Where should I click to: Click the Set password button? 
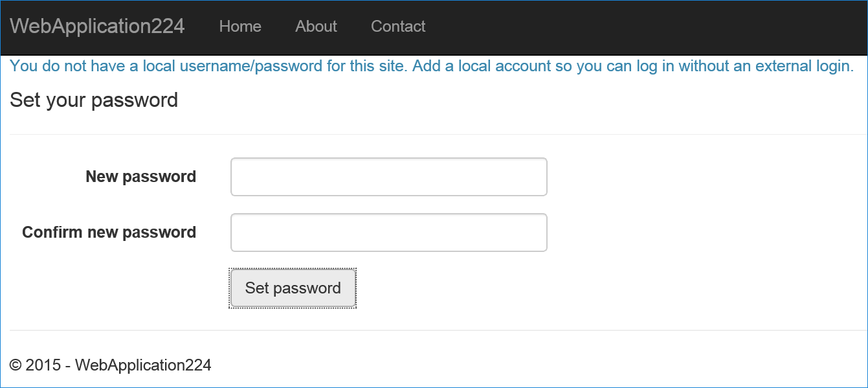[x=292, y=288]
